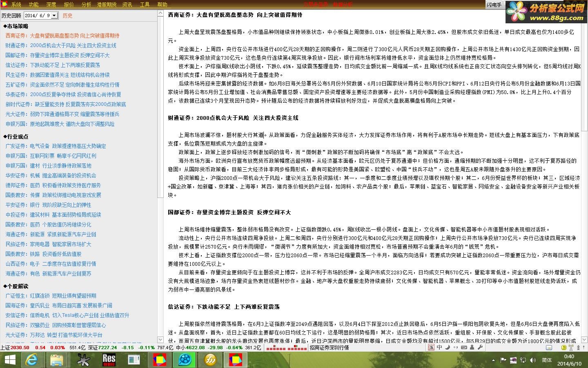Open 光大证券 弱势下降通道格局不变 article
The height and width of the screenshot is (368, 588).
coord(62,114)
